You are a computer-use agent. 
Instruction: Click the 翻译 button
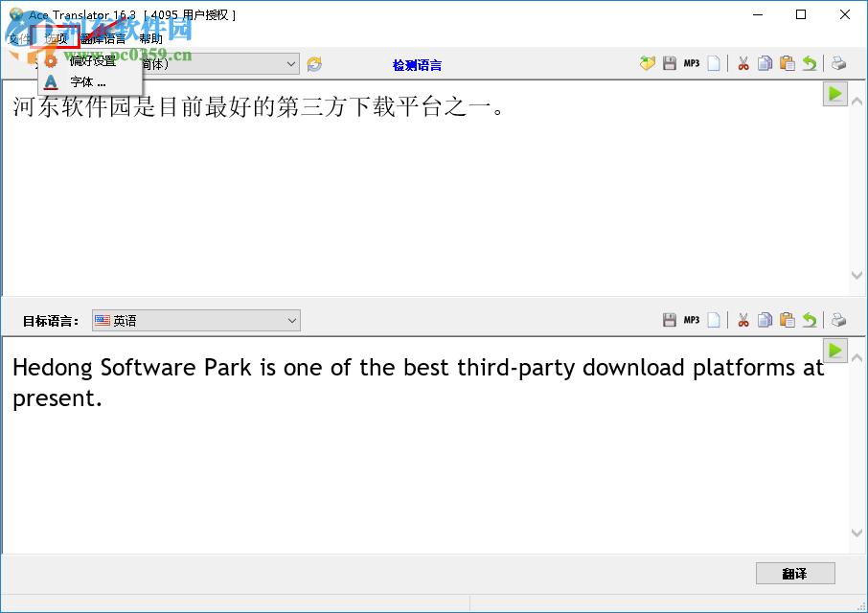point(795,573)
